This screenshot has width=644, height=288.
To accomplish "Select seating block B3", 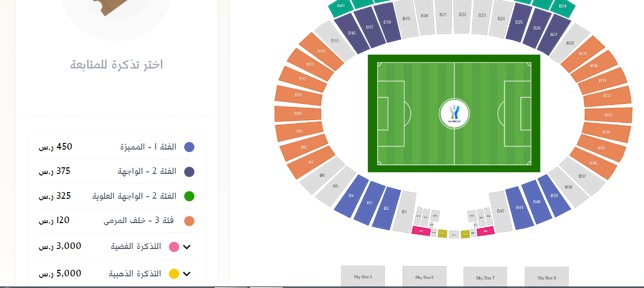I will pos(370,203).
